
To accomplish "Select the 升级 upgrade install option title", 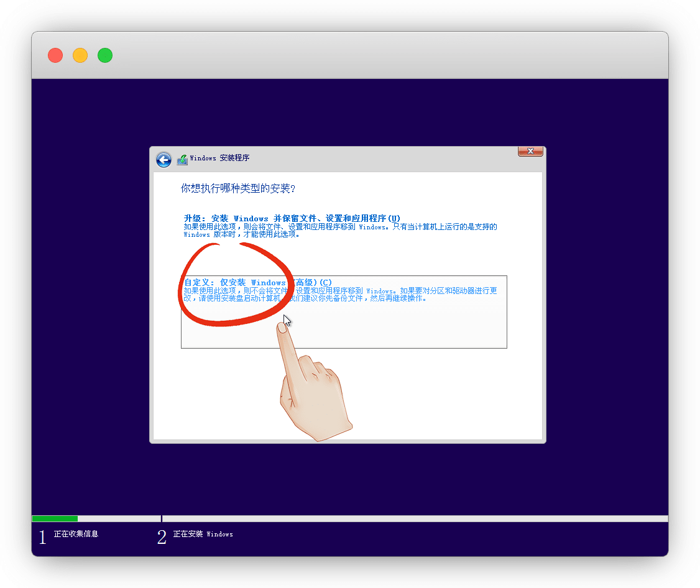I will tap(292, 218).
